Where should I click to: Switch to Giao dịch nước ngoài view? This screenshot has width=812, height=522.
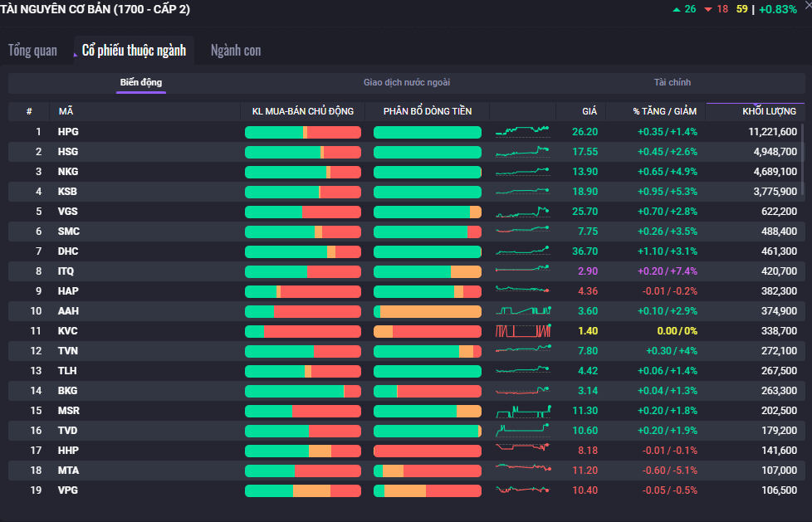pos(407,83)
